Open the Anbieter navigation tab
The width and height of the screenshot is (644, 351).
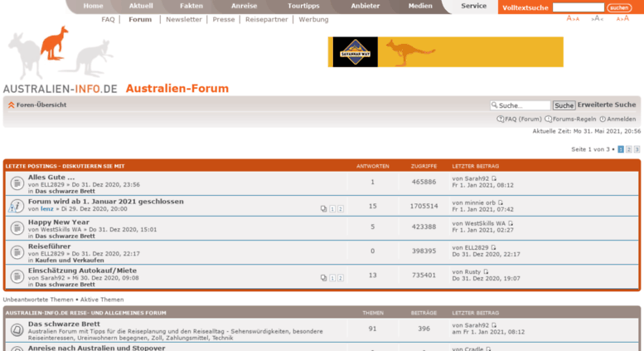366,6
